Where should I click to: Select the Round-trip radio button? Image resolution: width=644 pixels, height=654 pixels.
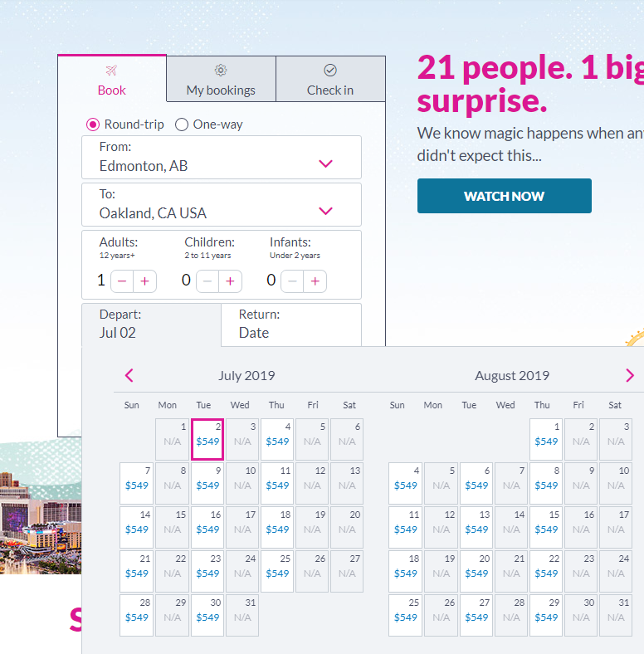click(x=93, y=124)
